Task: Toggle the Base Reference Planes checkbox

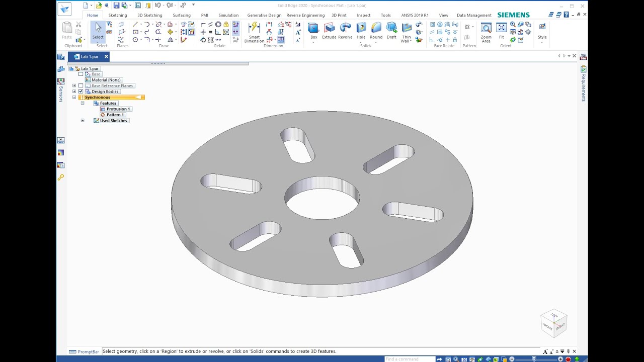Action: (x=80, y=85)
